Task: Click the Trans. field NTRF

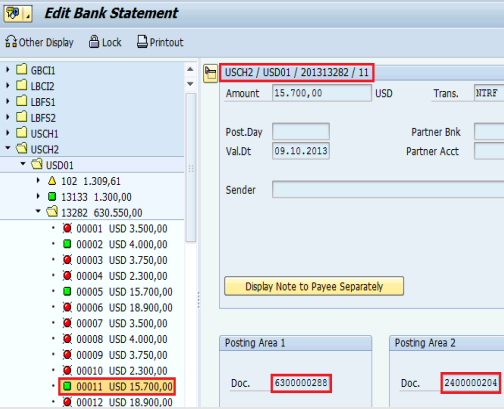Action: [x=489, y=93]
